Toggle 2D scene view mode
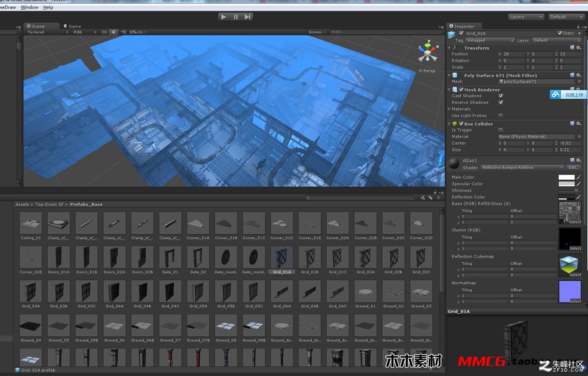This screenshot has height=376, width=588. pos(104,32)
